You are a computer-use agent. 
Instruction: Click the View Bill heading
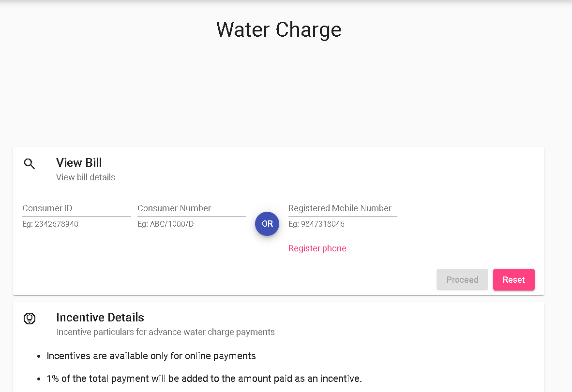(x=79, y=162)
